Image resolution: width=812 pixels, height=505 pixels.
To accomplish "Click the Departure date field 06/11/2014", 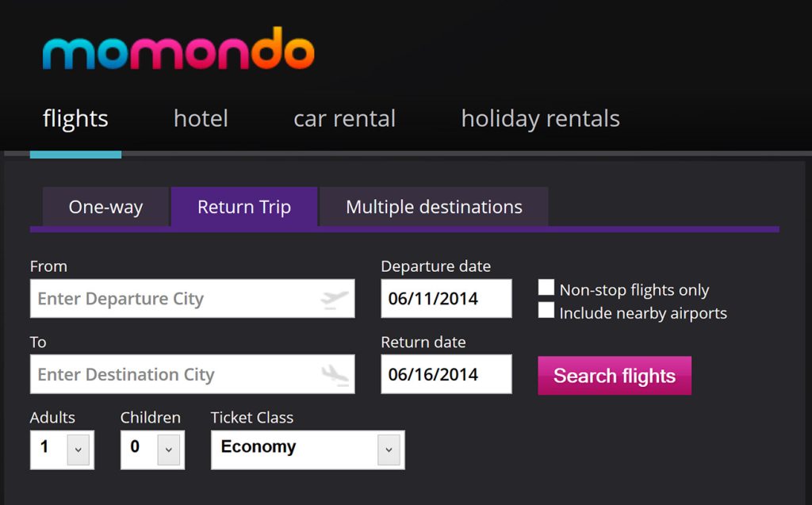I will [x=446, y=299].
